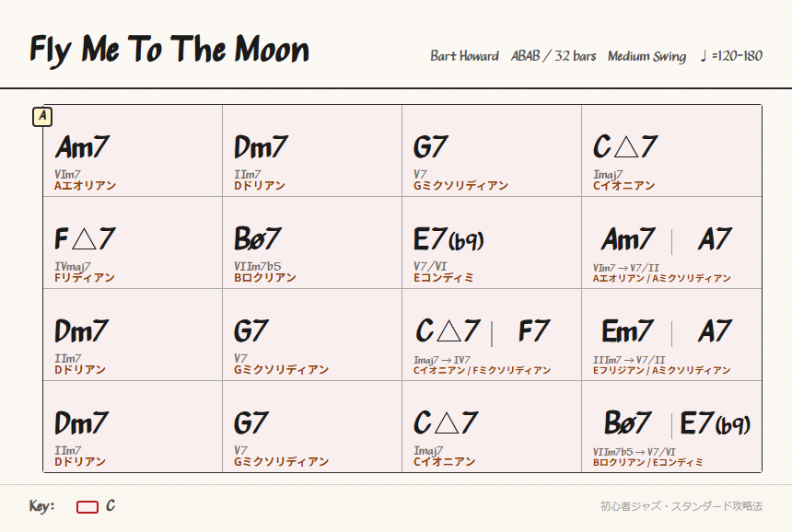Click the ABAB / 32 bars form label
792x532 pixels.
click(x=553, y=56)
